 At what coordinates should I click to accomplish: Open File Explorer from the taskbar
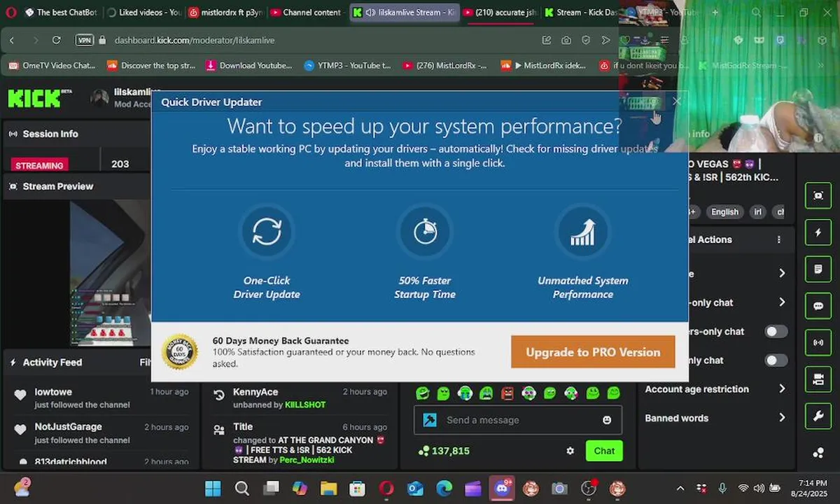click(x=328, y=488)
